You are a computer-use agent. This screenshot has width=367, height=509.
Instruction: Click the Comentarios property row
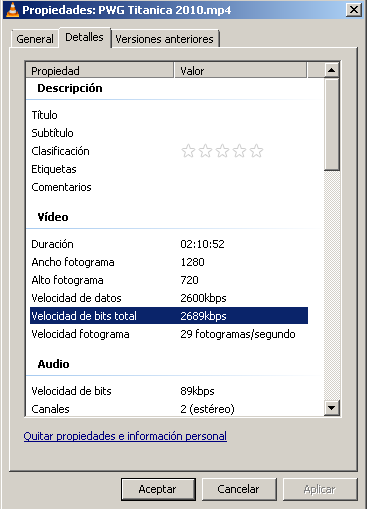[169, 187]
